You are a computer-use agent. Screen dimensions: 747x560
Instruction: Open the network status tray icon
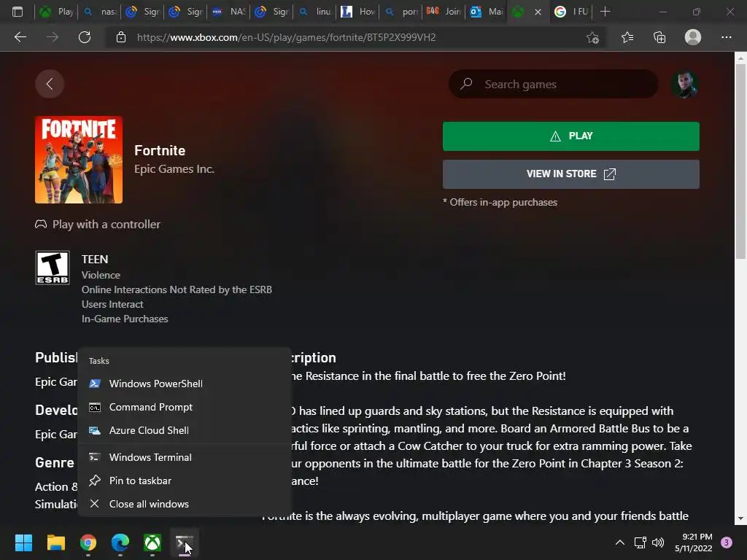pyautogui.click(x=640, y=542)
